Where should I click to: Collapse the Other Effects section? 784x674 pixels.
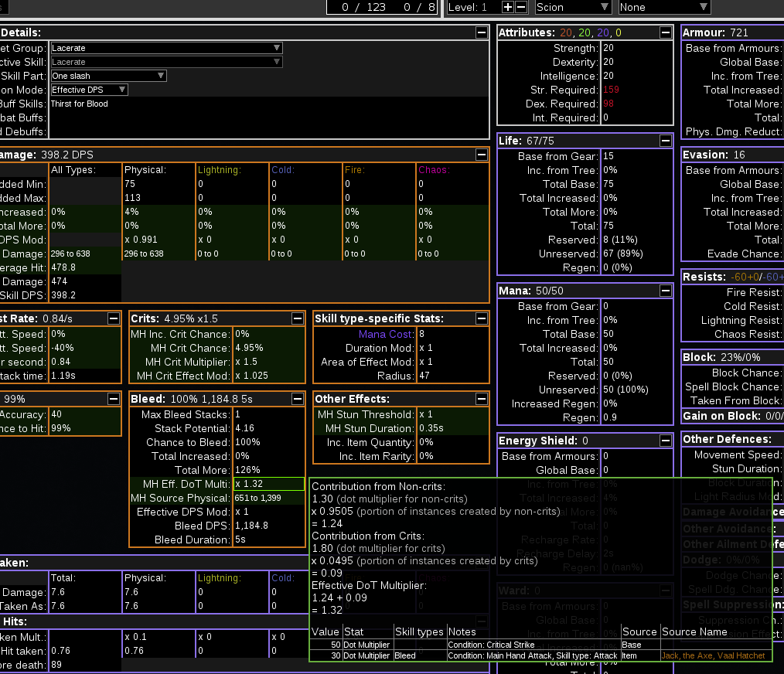tap(482, 399)
